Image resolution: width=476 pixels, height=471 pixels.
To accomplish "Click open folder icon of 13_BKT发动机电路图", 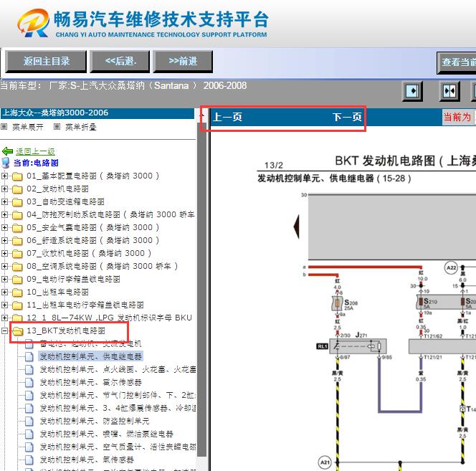I will pos(18,331).
